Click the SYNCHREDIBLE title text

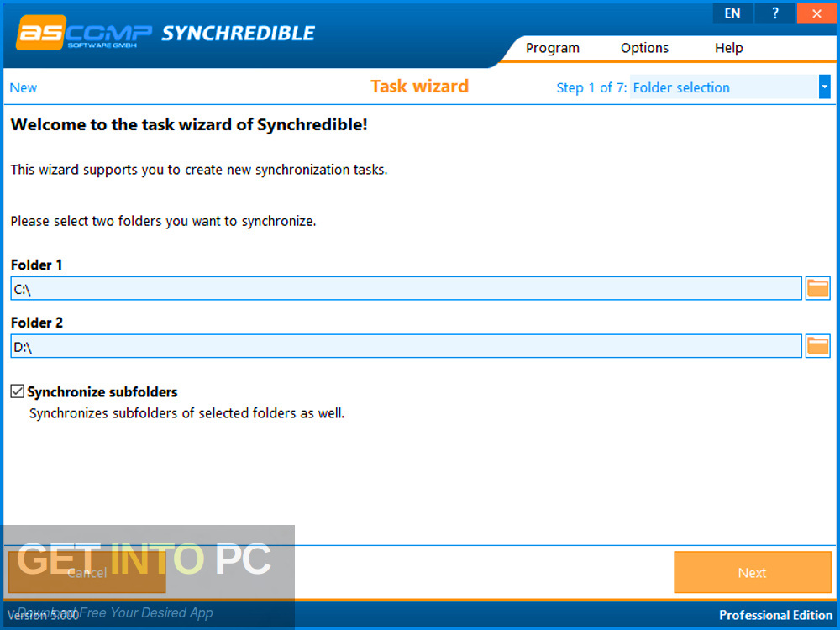[239, 34]
